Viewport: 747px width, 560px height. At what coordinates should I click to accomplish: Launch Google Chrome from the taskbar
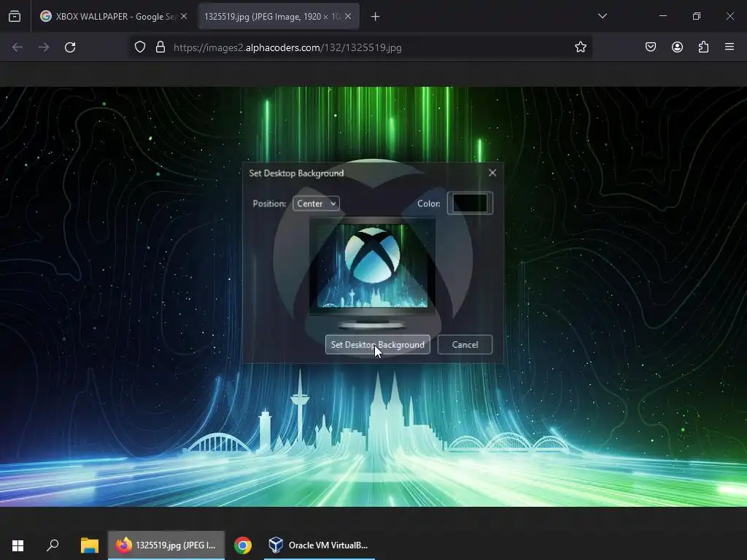243,545
